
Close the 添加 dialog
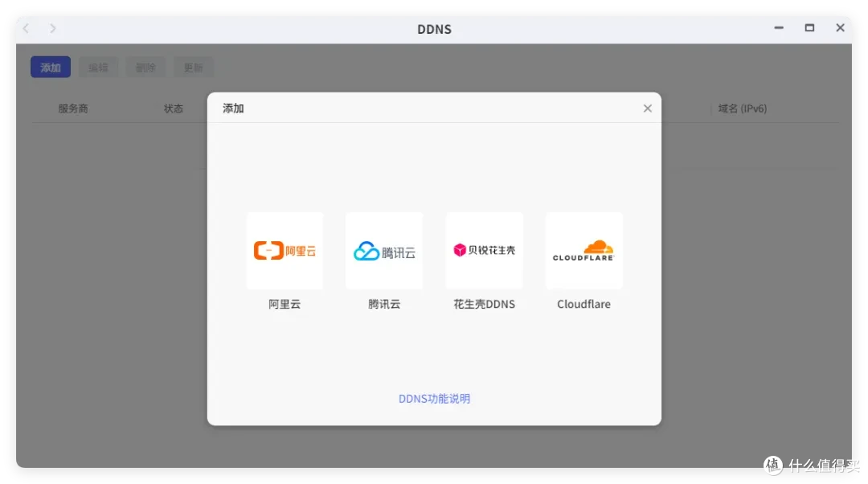tap(647, 109)
